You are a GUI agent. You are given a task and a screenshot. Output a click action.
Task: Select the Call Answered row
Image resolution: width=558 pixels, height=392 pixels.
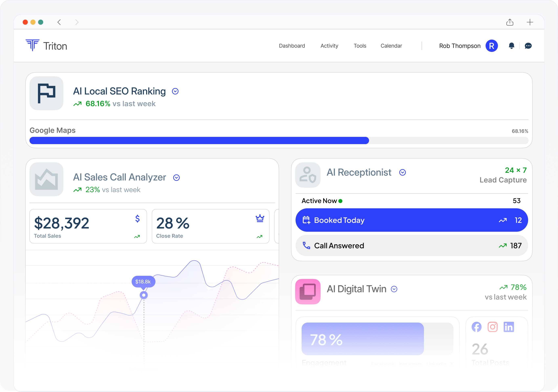click(x=411, y=245)
